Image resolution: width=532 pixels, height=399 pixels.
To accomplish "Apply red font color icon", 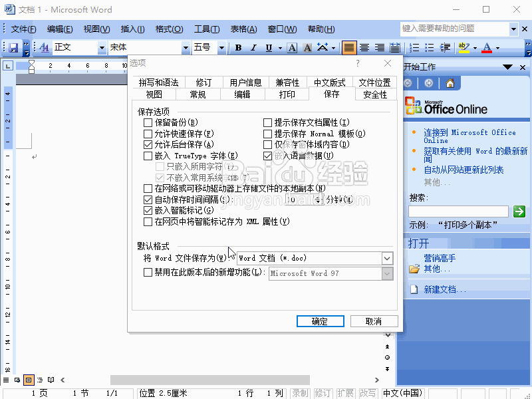I will pos(487,48).
